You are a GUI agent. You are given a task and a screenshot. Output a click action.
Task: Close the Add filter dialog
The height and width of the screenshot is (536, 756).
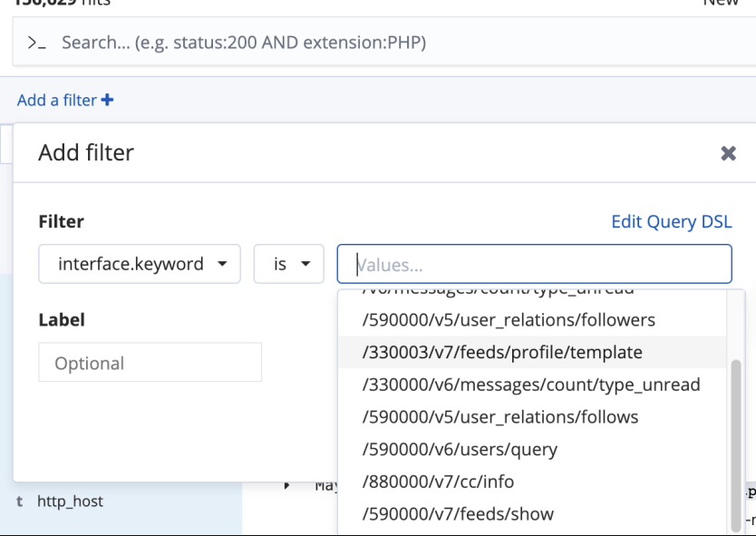coord(728,153)
